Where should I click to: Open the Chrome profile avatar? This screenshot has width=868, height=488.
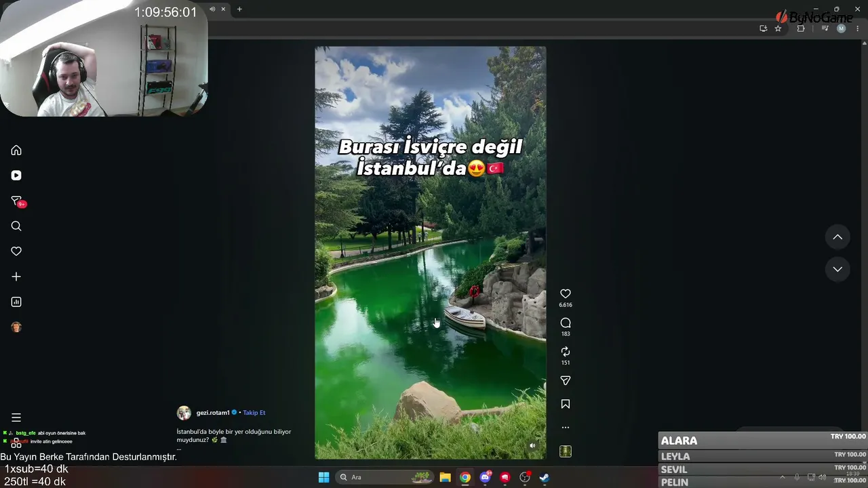point(842,28)
